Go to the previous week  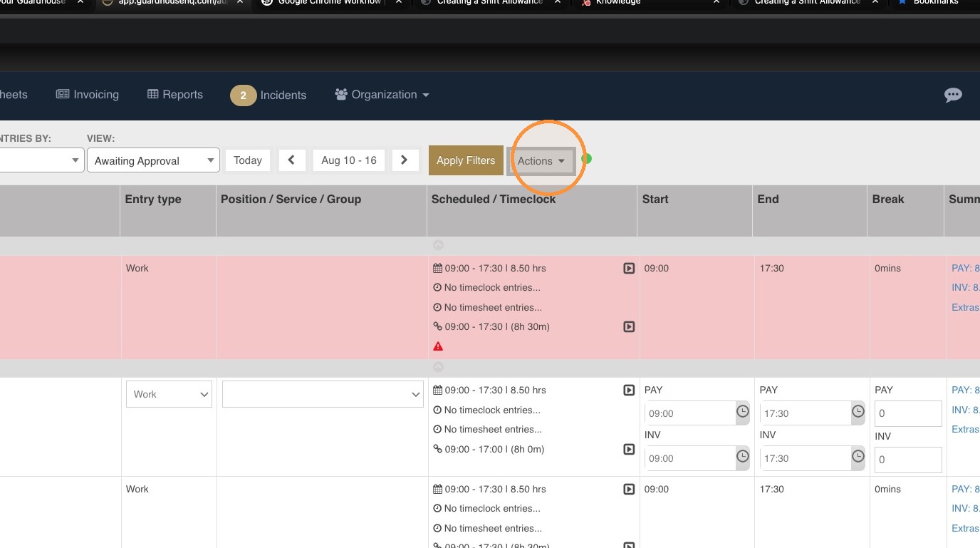[292, 160]
